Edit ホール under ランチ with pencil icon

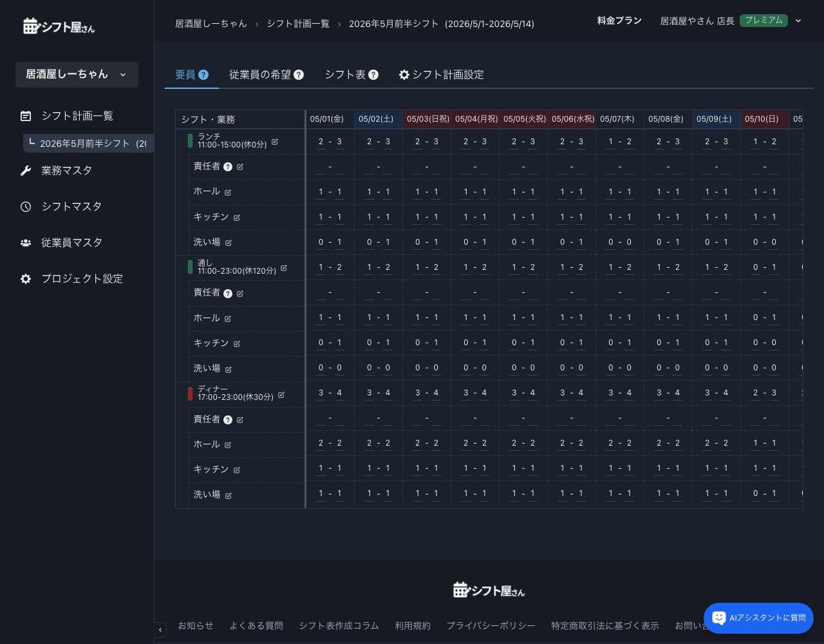pyautogui.click(x=229, y=191)
